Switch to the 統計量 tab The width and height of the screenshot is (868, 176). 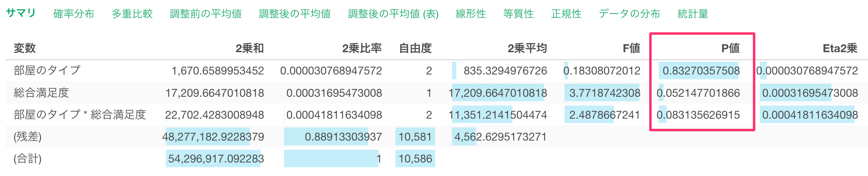click(693, 14)
